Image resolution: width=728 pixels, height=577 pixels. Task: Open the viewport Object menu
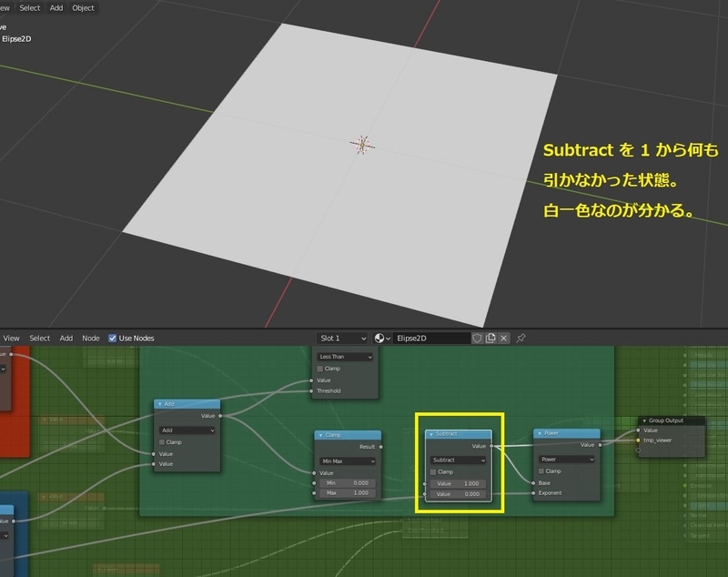[x=83, y=8]
